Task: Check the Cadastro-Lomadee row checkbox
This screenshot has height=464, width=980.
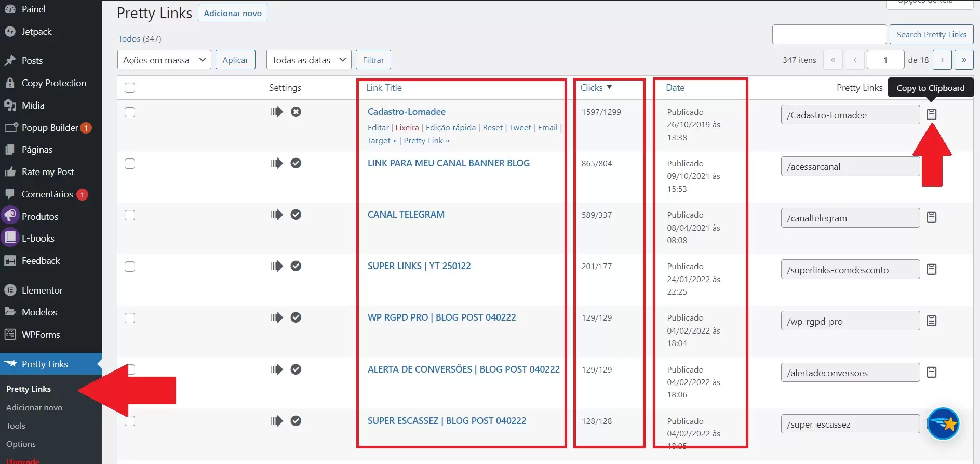Action: pyautogui.click(x=130, y=112)
